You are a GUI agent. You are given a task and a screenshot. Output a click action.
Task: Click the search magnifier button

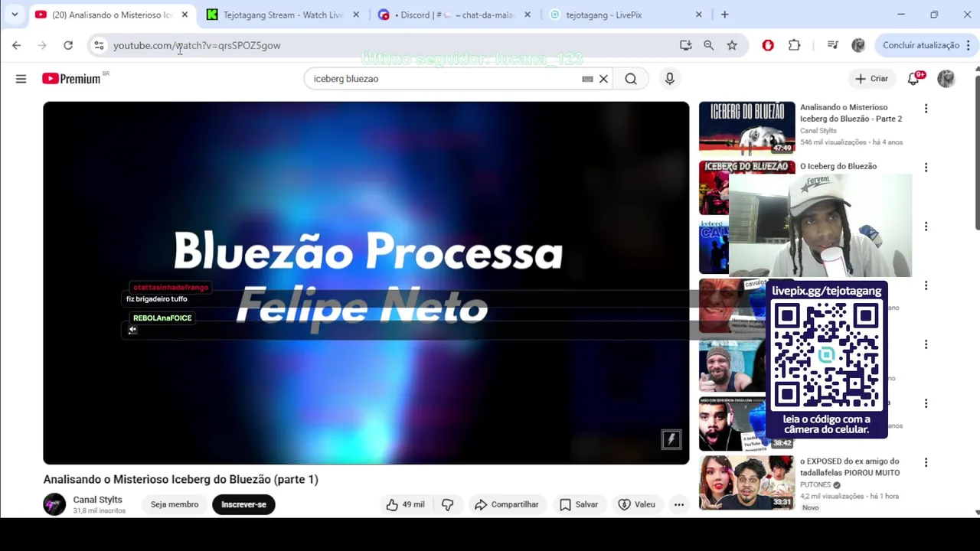pyautogui.click(x=630, y=79)
